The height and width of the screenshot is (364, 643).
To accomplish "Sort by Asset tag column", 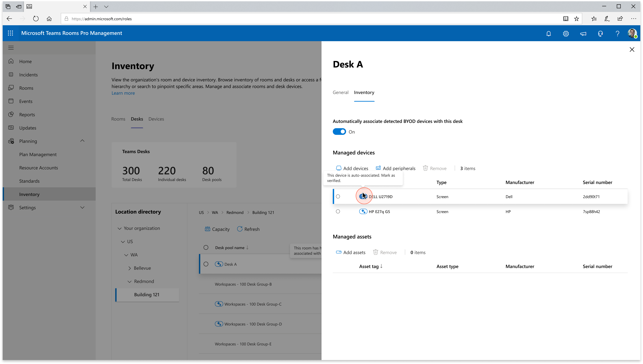I will [371, 266].
